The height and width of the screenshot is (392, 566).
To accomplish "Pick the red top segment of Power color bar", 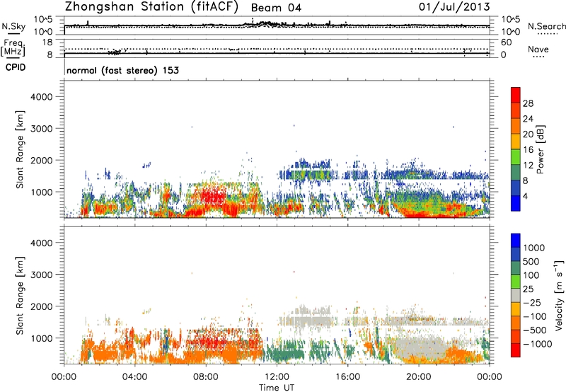I will click(516, 96).
